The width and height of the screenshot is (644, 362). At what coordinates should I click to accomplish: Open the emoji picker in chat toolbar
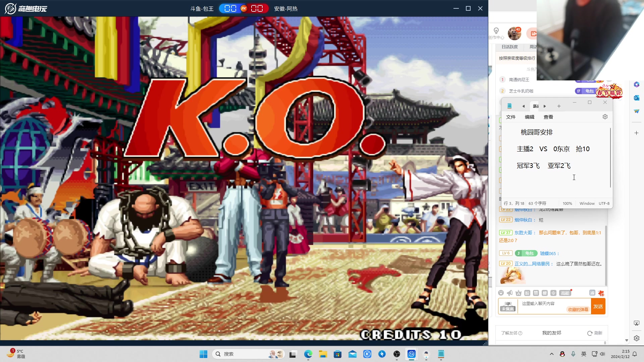pyautogui.click(x=501, y=293)
